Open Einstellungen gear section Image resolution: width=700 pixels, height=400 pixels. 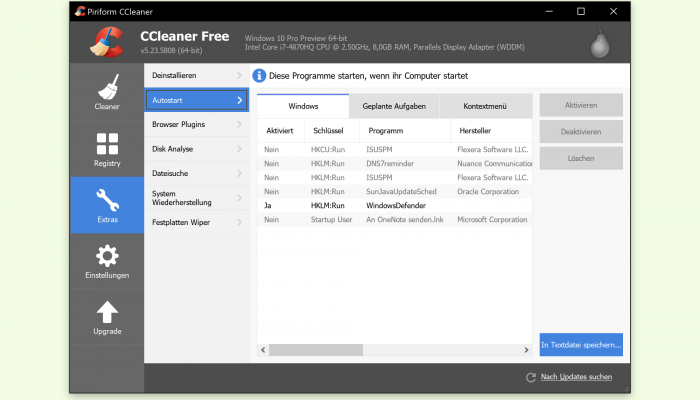pyautogui.click(x=107, y=261)
